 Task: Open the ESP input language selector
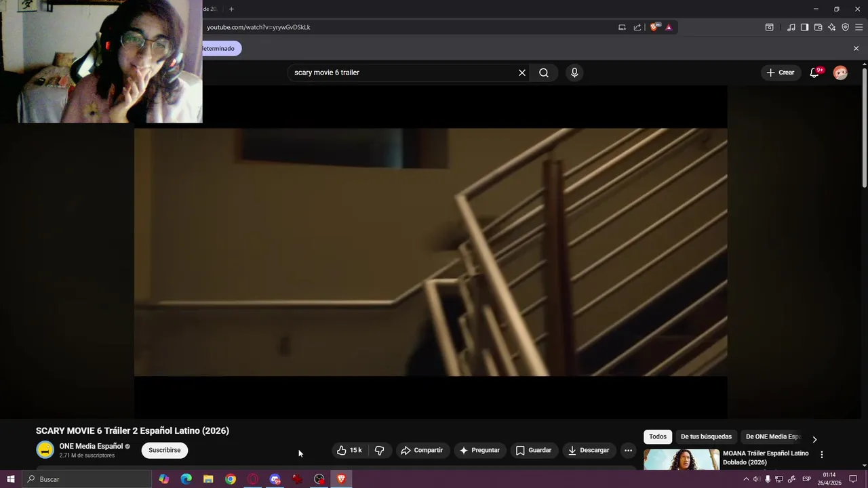click(806, 479)
